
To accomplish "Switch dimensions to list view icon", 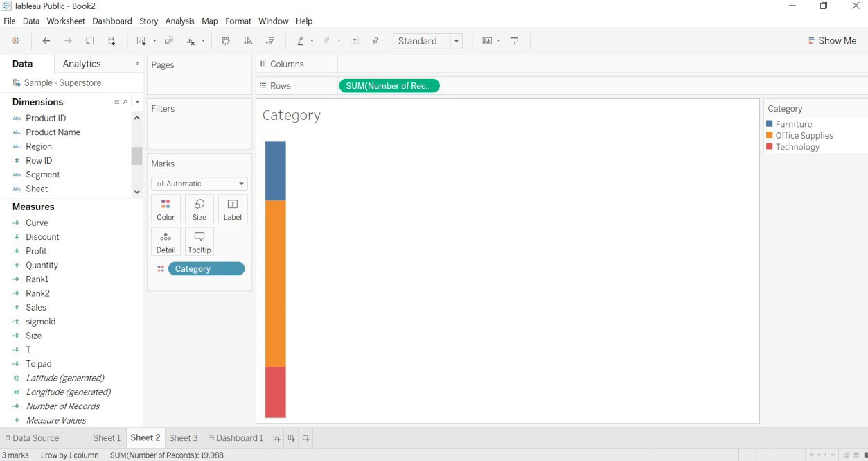I will (116, 102).
